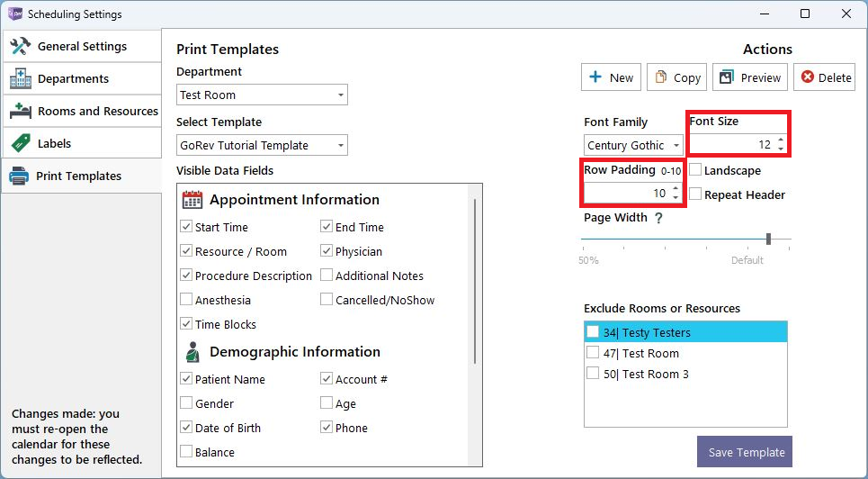Check the Additional Notes field
This screenshot has height=479, width=868.
(x=327, y=275)
